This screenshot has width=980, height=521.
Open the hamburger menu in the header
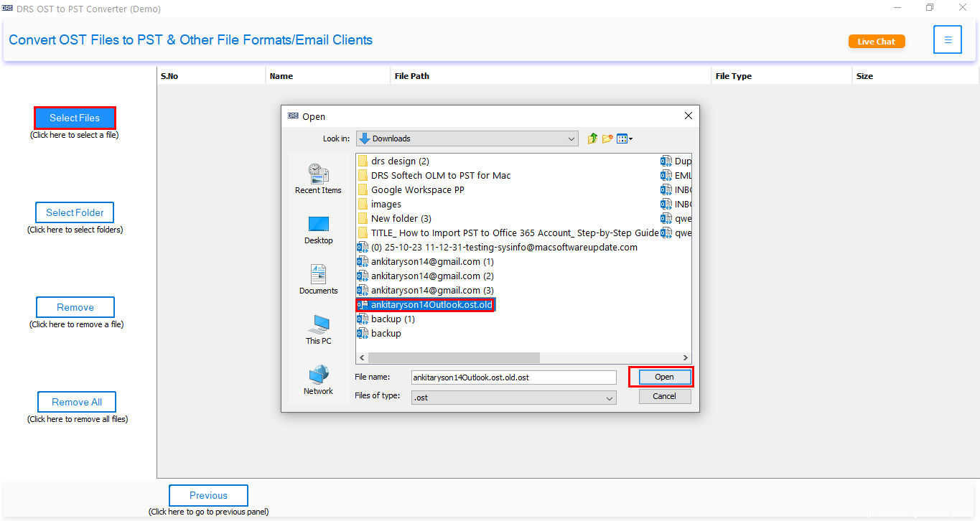pyautogui.click(x=948, y=40)
